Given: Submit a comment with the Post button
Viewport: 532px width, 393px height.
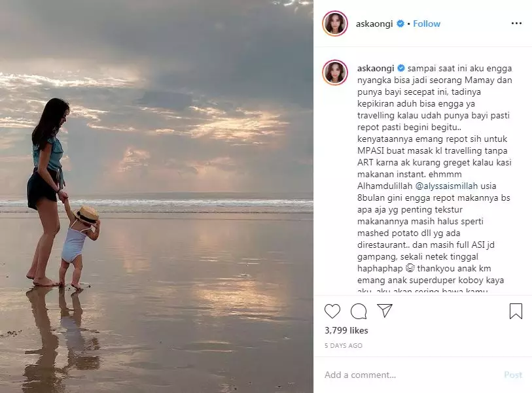Looking at the screenshot, I should pos(512,375).
